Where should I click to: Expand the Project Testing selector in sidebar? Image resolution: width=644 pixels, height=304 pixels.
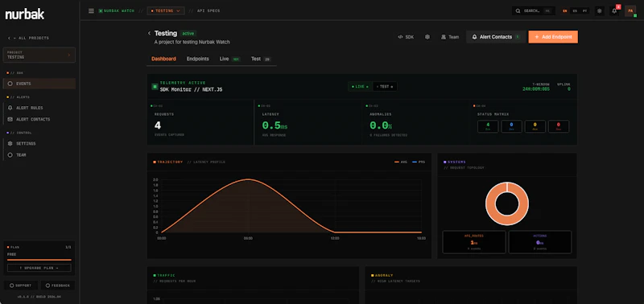tap(39, 55)
